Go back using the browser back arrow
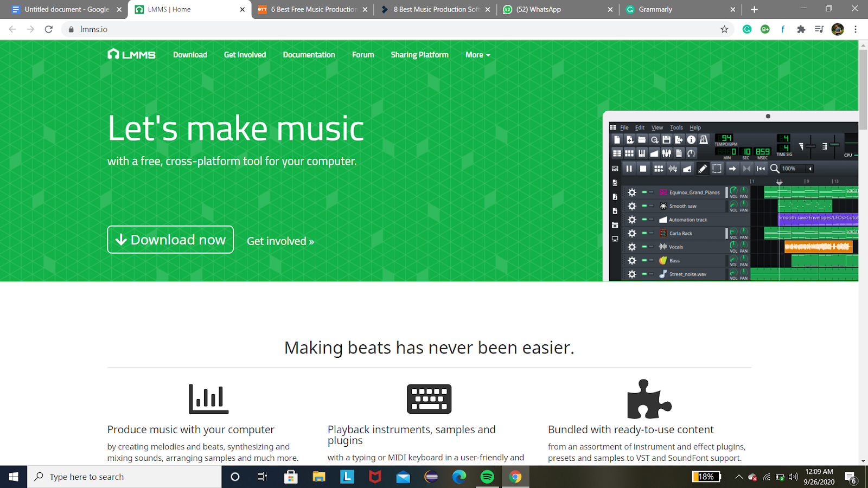 (12, 29)
